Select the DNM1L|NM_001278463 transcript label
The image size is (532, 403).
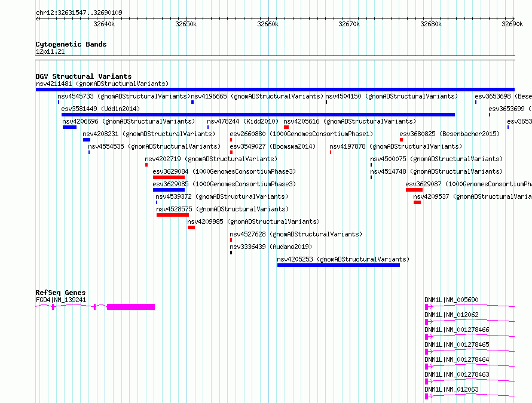pyautogui.click(x=457, y=374)
